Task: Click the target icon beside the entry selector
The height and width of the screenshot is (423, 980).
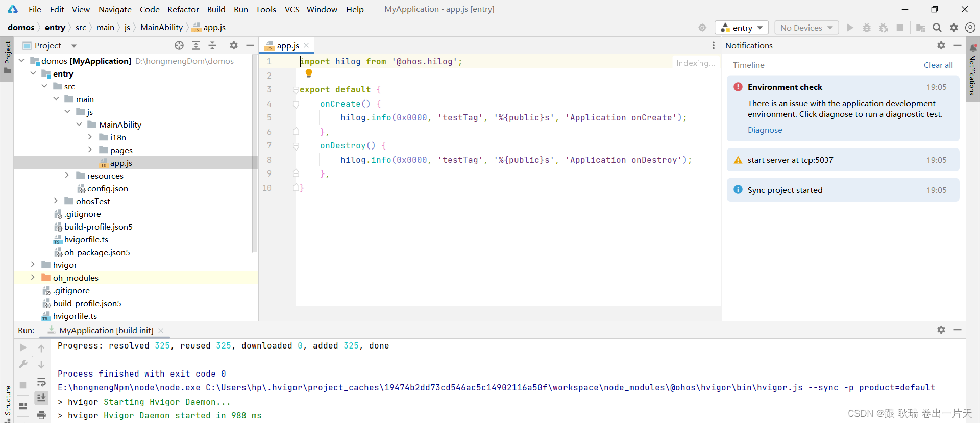Action: point(702,28)
